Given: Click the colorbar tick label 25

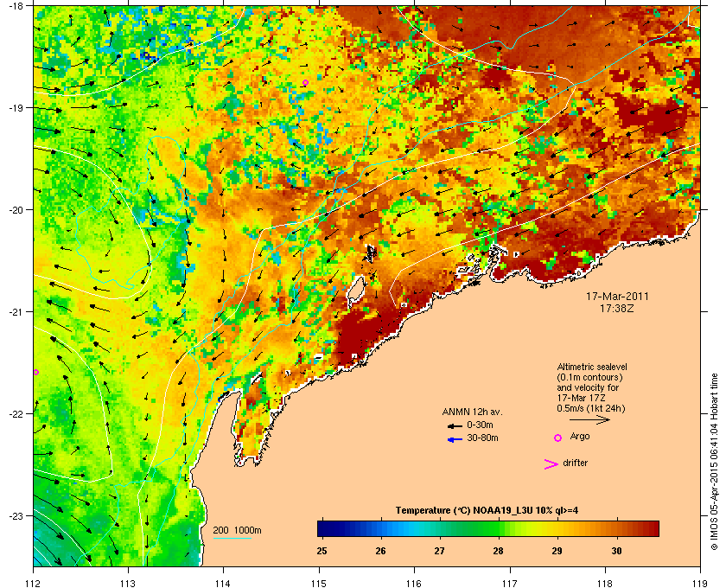Looking at the screenshot, I should pyautogui.click(x=322, y=551).
